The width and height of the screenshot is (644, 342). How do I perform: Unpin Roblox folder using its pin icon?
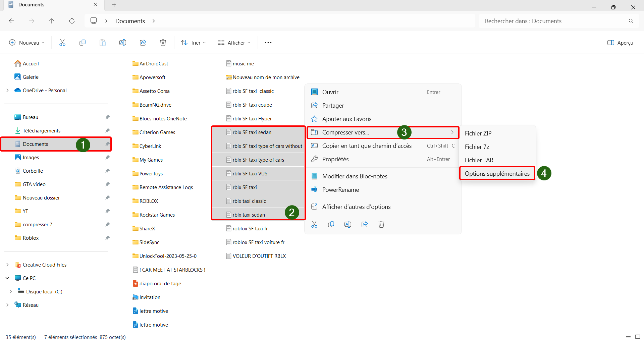[107, 238]
